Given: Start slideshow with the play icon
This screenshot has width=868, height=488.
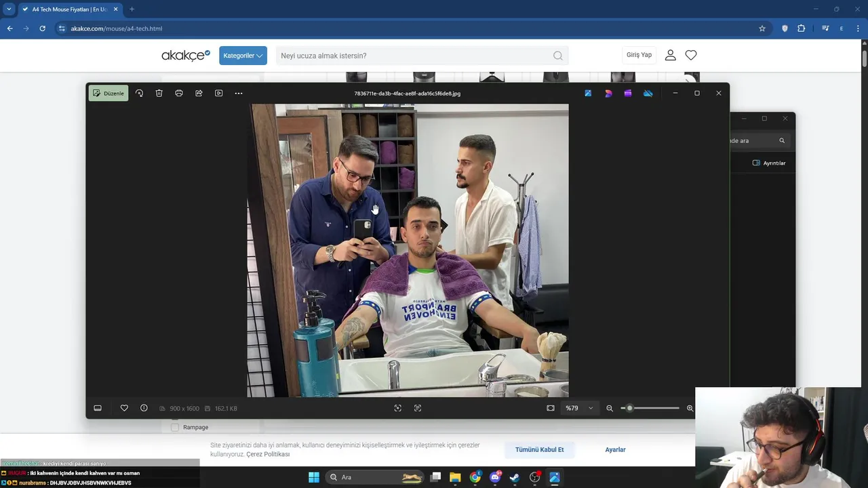Looking at the screenshot, I should (x=218, y=93).
